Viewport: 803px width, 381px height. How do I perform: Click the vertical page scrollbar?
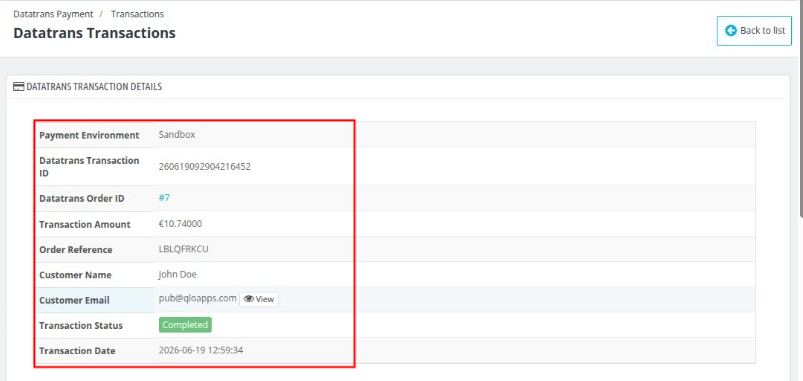click(800, 110)
